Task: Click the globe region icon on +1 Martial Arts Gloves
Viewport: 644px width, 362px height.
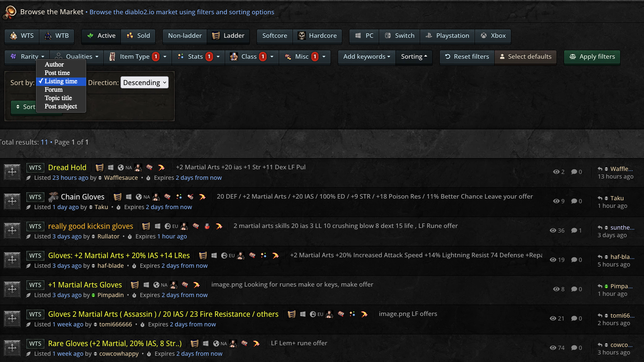Action: tap(156, 285)
